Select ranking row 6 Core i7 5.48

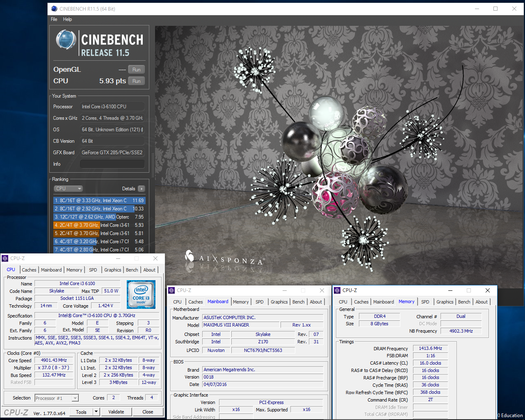point(99,242)
